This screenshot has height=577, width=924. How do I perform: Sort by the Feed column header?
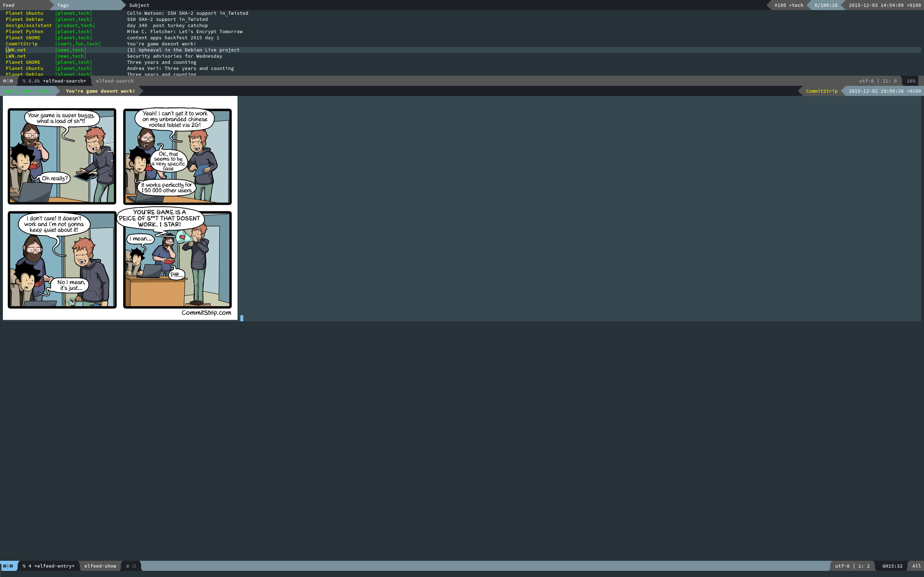[8, 5]
